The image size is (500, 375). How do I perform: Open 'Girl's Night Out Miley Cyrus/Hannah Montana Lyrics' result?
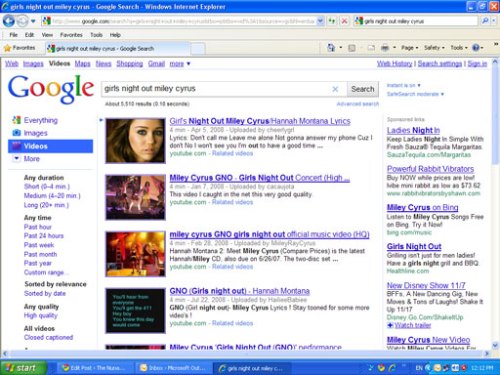click(x=260, y=121)
